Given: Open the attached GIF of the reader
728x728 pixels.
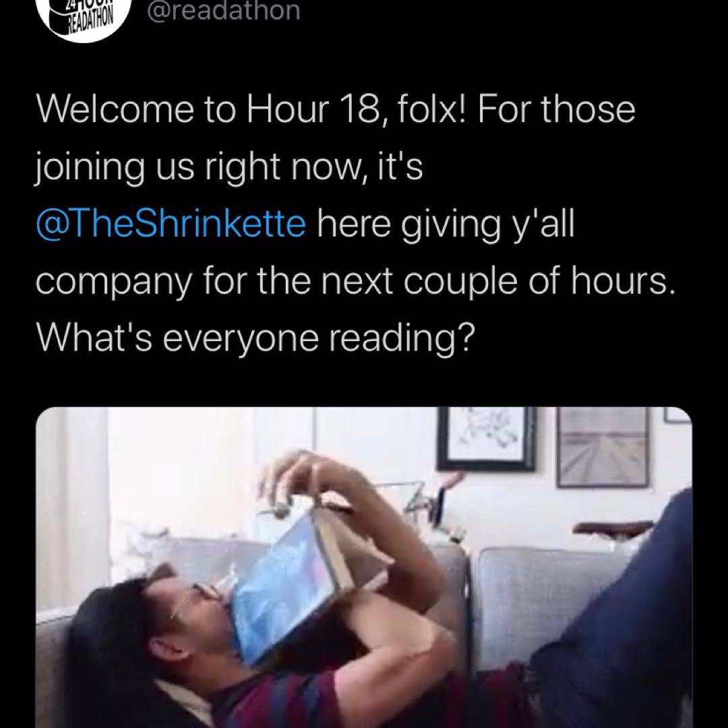Looking at the screenshot, I should [x=364, y=568].
